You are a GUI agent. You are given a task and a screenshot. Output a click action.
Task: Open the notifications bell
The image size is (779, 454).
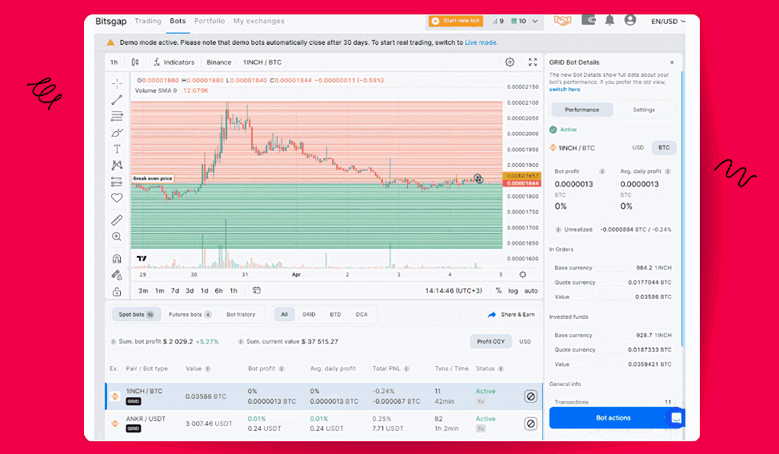click(x=610, y=20)
